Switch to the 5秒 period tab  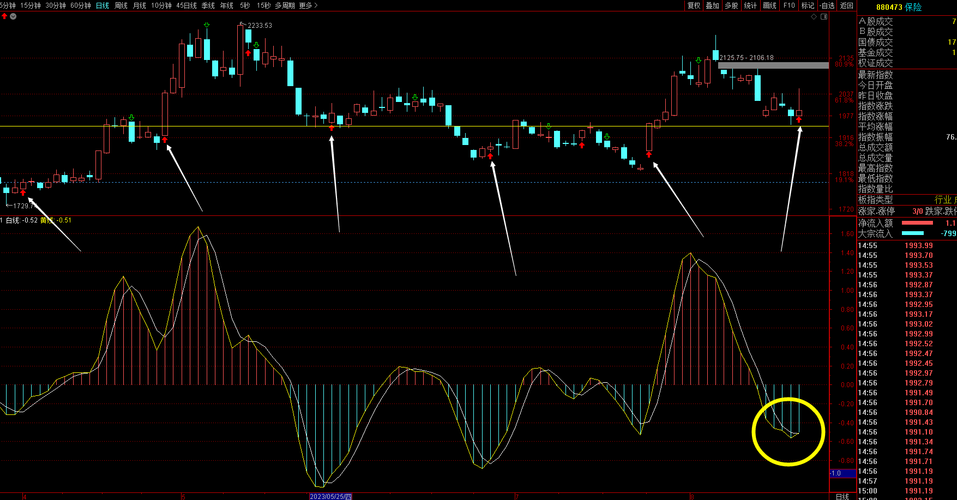[245, 5]
